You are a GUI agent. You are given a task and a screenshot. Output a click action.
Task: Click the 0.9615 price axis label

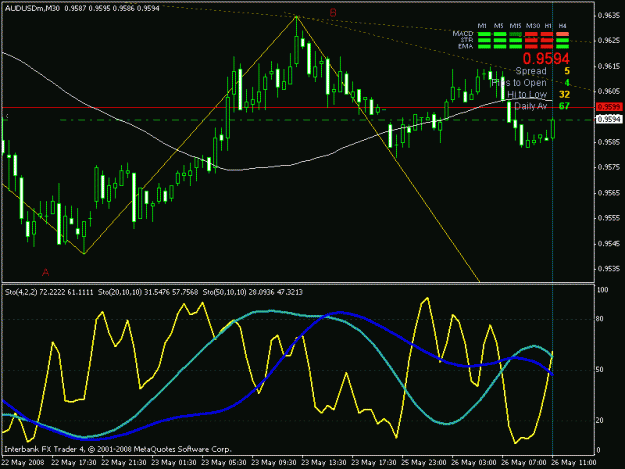point(609,66)
